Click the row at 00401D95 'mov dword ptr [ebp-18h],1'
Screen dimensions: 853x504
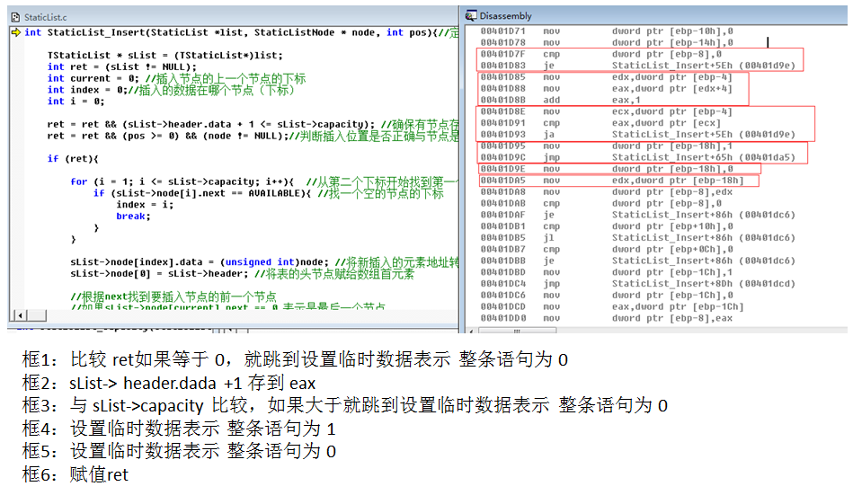(x=607, y=146)
